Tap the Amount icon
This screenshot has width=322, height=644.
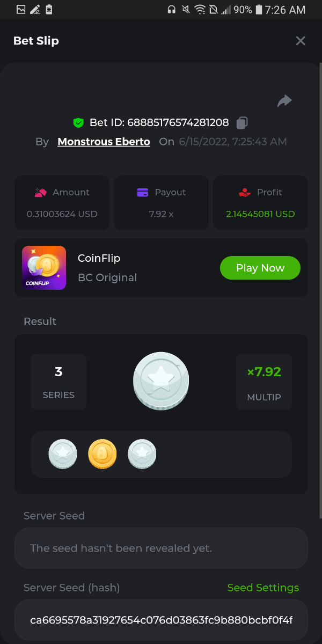41,192
